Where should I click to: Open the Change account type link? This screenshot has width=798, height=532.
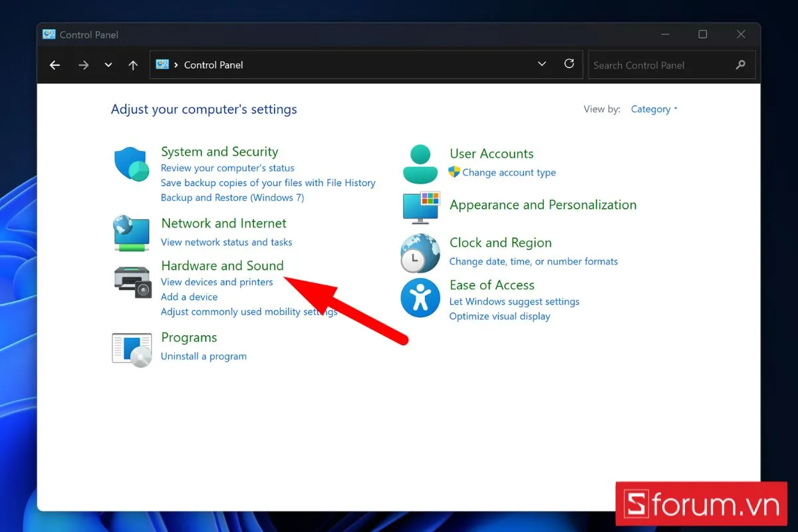pyautogui.click(x=509, y=172)
